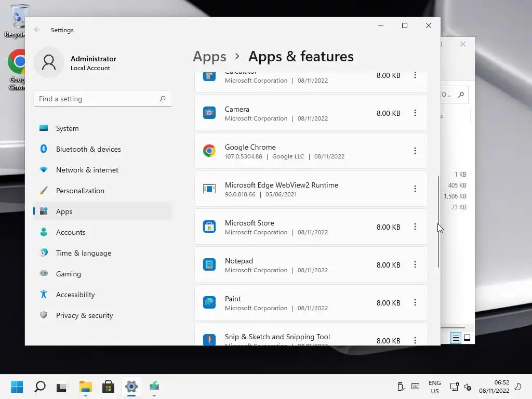The width and height of the screenshot is (532, 399).
Task: Click the 1,506 KB size in background window
Action: (x=455, y=196)
